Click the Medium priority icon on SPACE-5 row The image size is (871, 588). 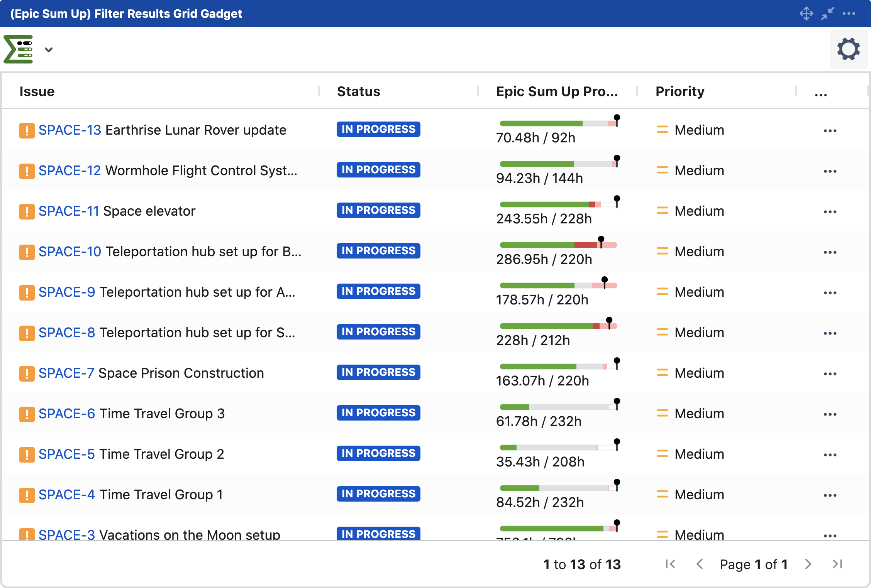[662, 454]
